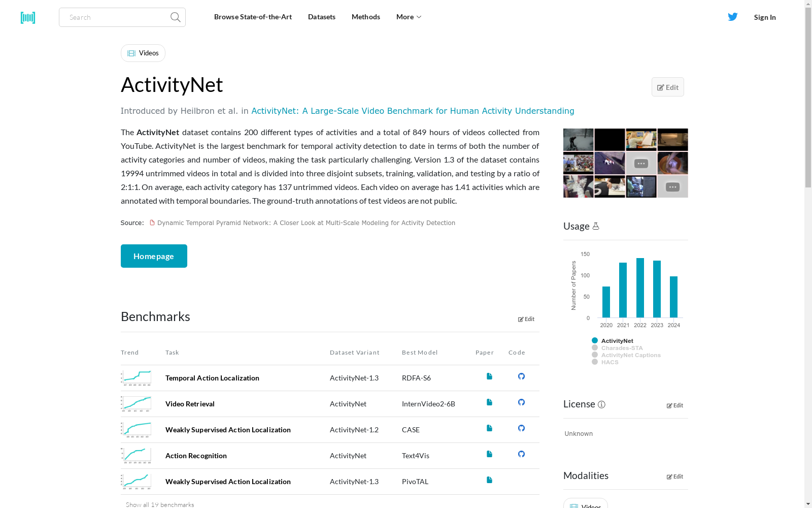Open trend chart for ActivityNet-1.2 localization row

136,430
